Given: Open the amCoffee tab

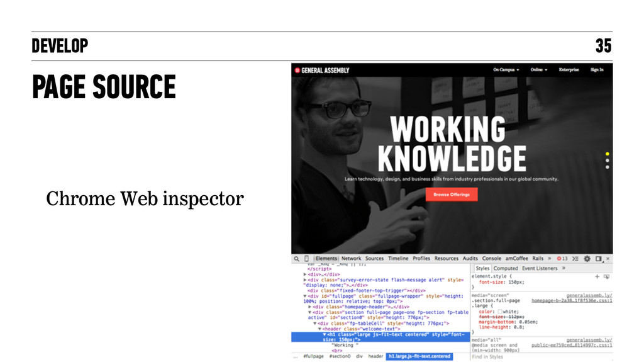Looking at the screenshot, I should pyautogui.click(x=517, y=258).
